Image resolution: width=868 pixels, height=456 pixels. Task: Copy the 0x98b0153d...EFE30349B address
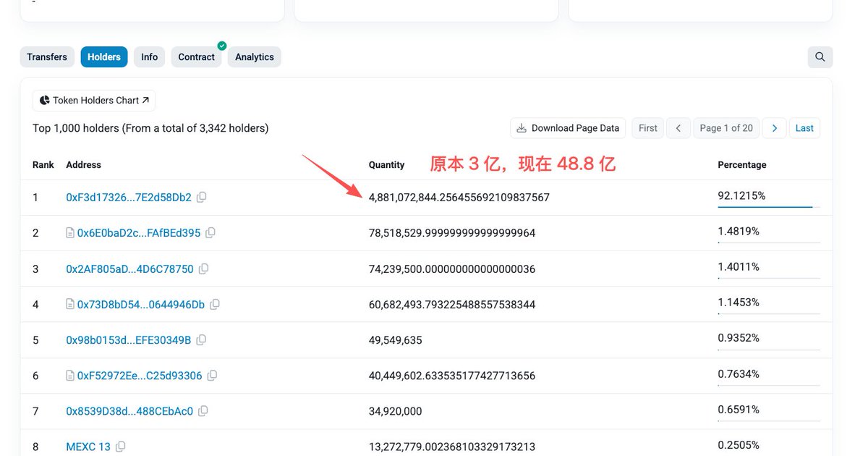coord(202,339)
